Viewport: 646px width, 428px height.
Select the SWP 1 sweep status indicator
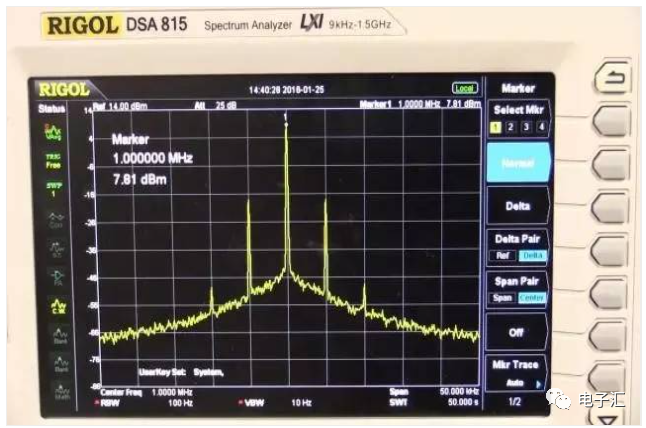point(53,189)
